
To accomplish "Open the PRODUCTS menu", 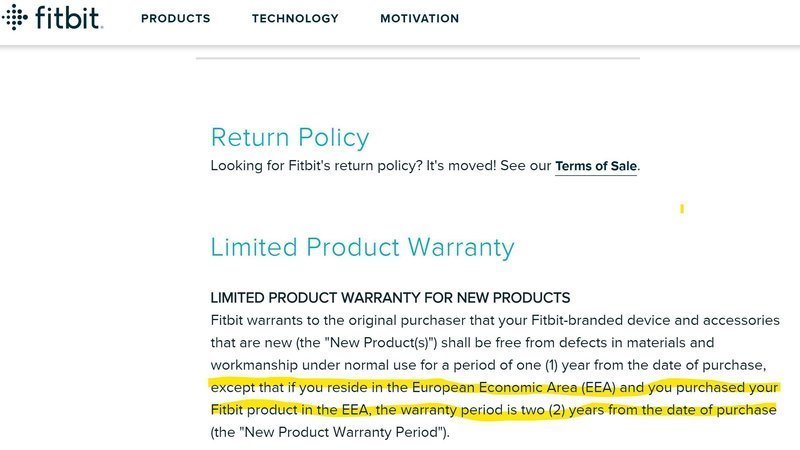I will (175, 18).
